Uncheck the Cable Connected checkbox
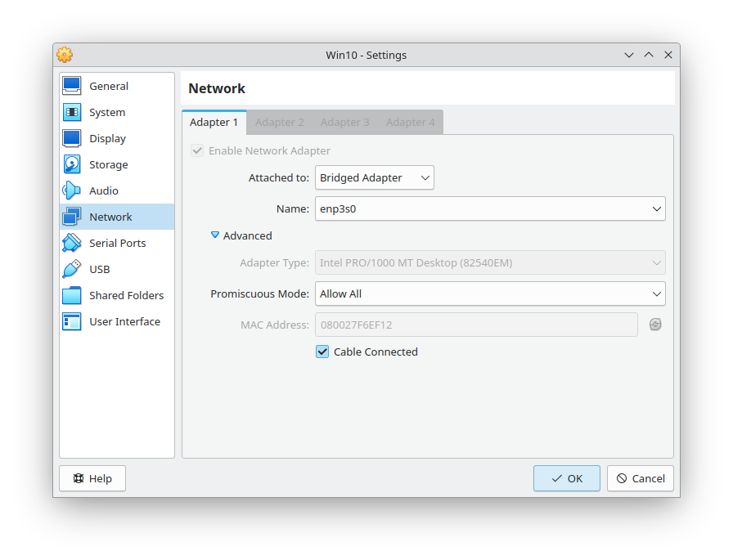The width and height of the screenshot is (733, 560). pyautogui.click(x=322, y=352)
